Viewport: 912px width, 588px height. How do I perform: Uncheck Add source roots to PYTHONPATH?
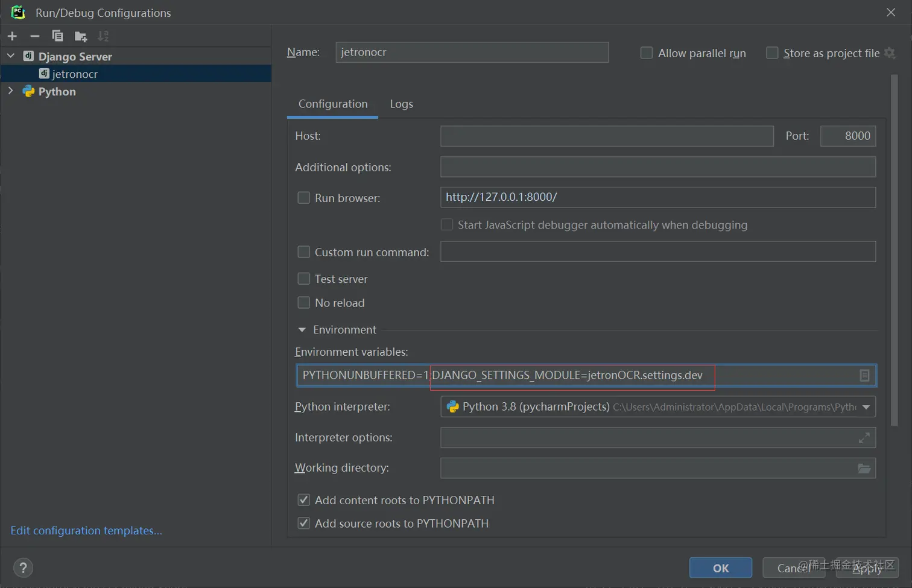(304, 523)
